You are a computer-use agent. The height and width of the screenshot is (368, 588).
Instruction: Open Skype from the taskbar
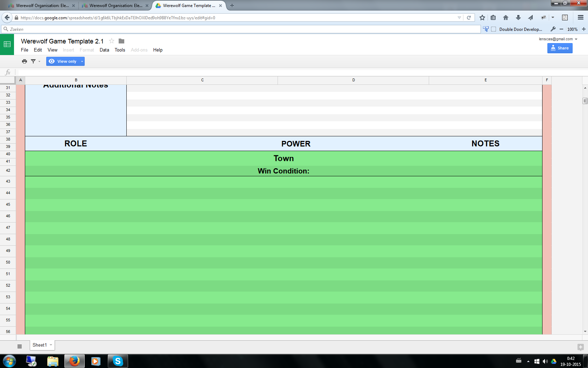(118, 361)
